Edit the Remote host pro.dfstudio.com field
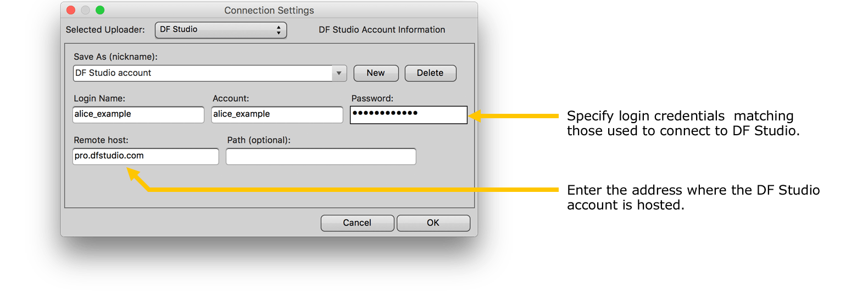Screen dimensions: 868x298 [x=146, y=156]
